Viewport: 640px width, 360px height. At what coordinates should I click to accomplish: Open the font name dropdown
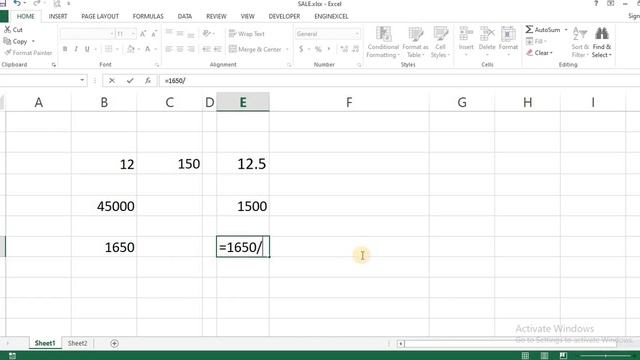(111, 34)
